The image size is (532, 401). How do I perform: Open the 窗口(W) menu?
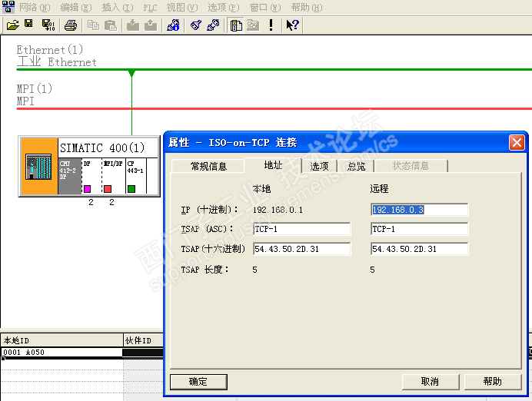265,7
